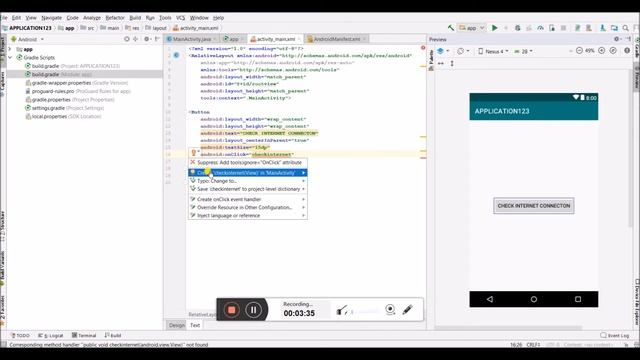Viewport: 640px width, 360px height.
Task: Click the microphone icon on recorder bar
Action: [342, 310]
